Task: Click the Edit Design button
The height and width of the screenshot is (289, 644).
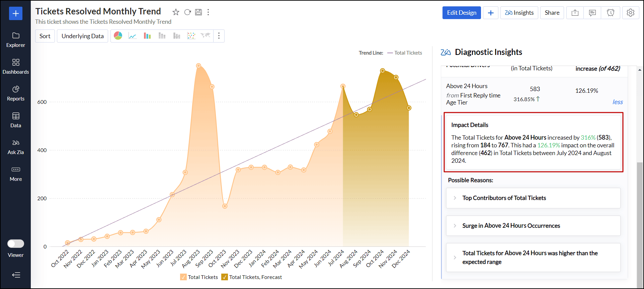Action: point(461,13)
